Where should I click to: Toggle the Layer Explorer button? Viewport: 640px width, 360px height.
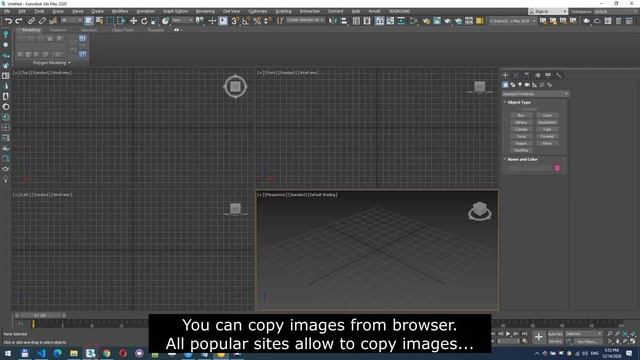(367, 21)
